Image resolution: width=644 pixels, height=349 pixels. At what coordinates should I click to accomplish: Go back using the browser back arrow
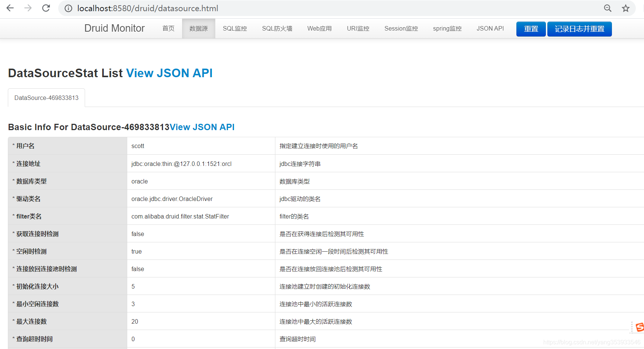point(10,8)
